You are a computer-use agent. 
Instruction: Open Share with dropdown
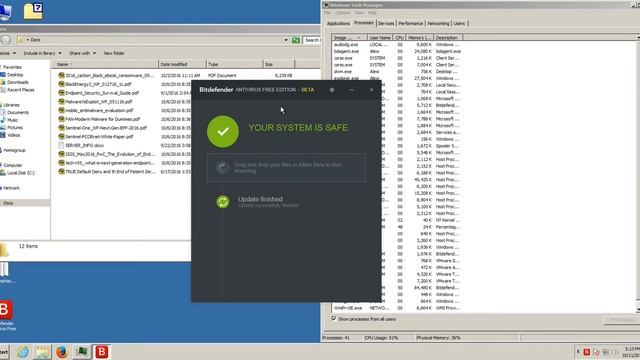(82, 53)
